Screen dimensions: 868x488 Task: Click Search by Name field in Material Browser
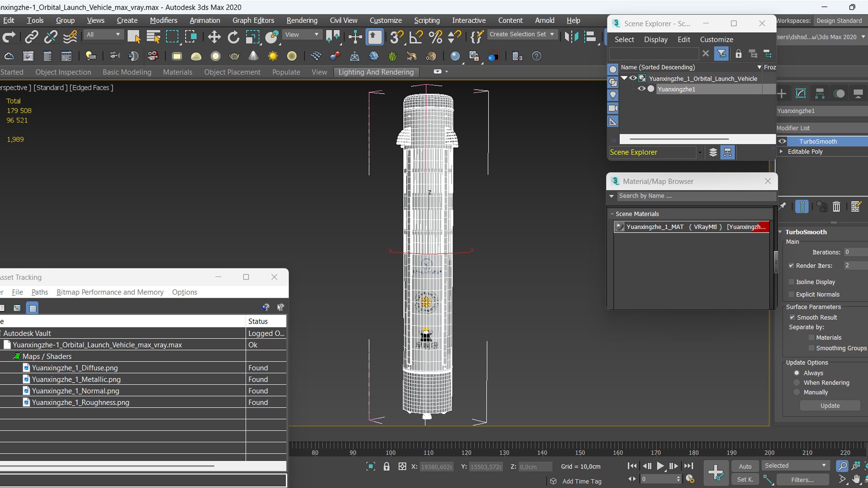tap(696, 196)
